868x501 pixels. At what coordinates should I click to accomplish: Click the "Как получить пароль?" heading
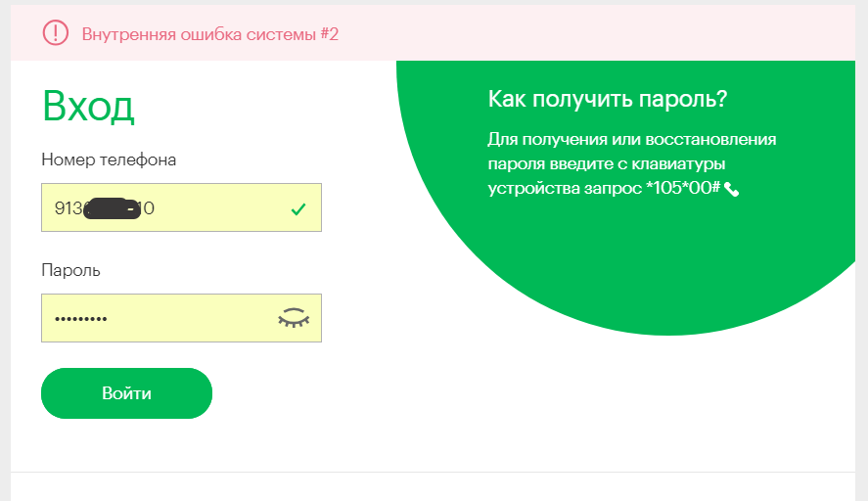[607, 100]
